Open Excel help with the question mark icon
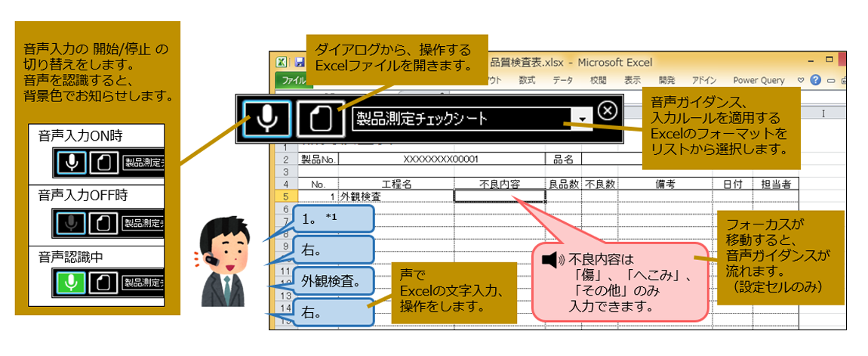 pos(815,80)
